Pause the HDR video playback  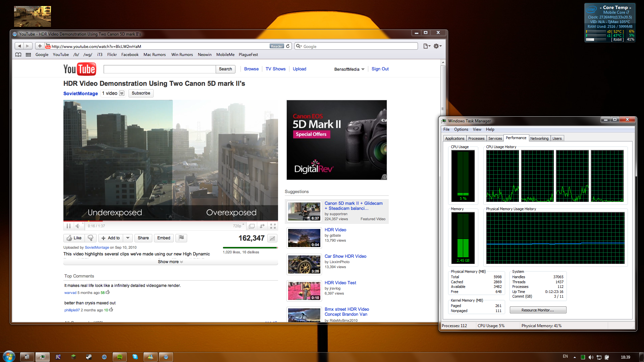click(68, 226)
